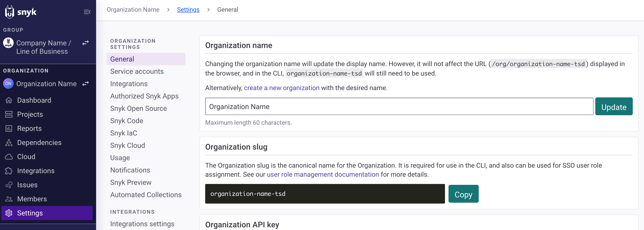
Task: Click the organization-name-tsd slug box
Action: click(325, 194)
